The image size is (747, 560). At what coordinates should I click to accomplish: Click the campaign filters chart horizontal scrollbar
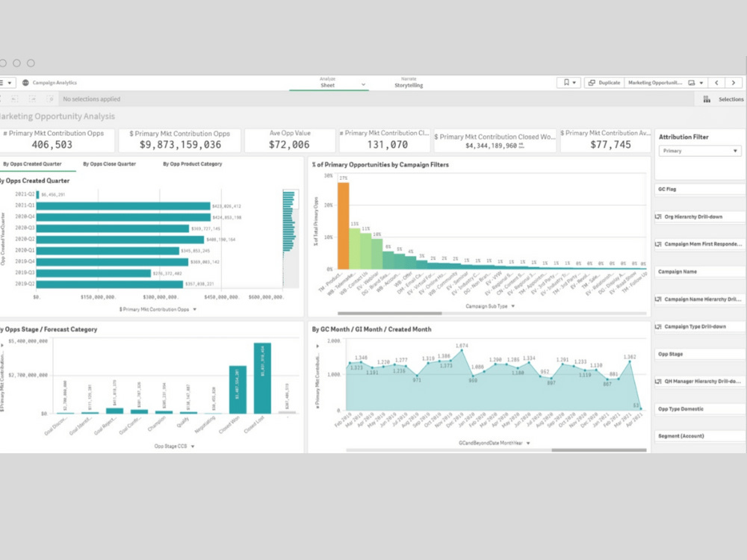point(390,314)
